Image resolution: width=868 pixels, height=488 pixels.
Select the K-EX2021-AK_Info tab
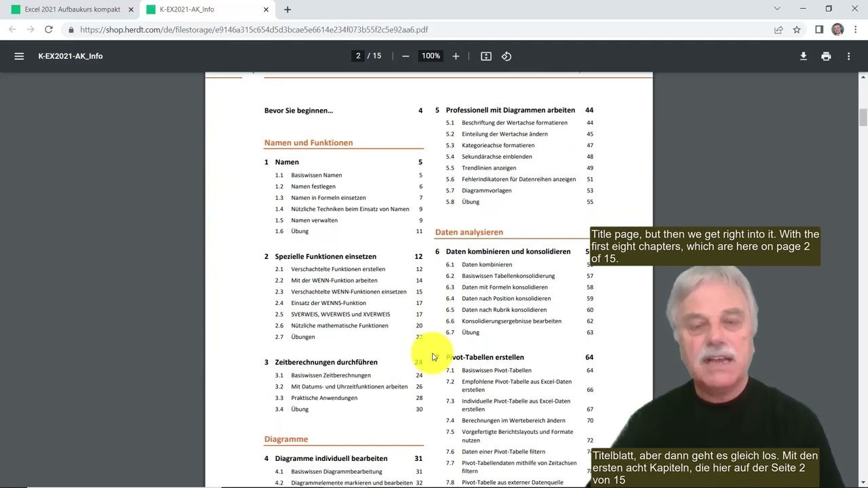(208, 9)
